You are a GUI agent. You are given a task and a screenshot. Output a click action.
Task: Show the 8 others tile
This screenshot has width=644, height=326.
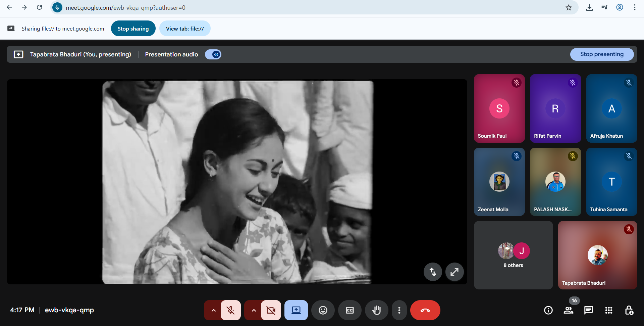pos(513,255)
